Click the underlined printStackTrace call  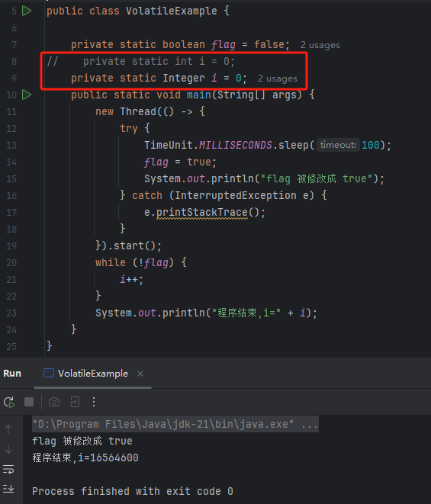(202, 212)
